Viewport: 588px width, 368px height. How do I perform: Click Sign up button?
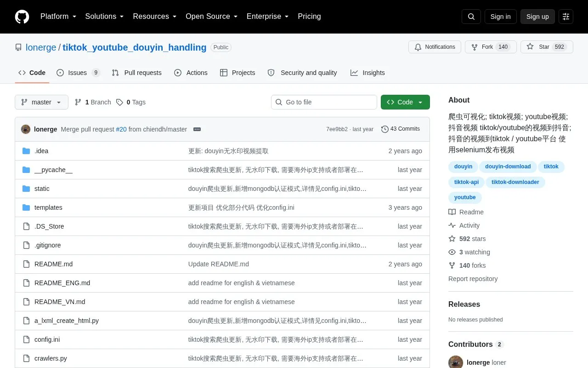tap(537, 17)
